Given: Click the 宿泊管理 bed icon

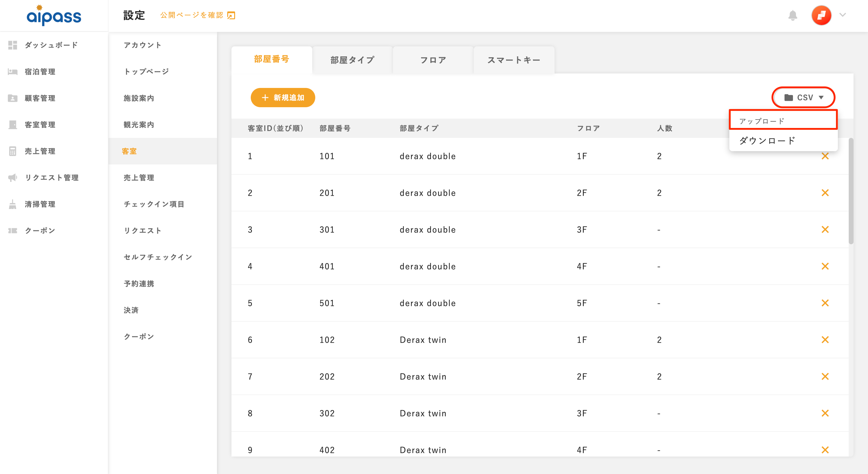Looking at the screenshot, I should pyautogui.click(x=12, y=71).
